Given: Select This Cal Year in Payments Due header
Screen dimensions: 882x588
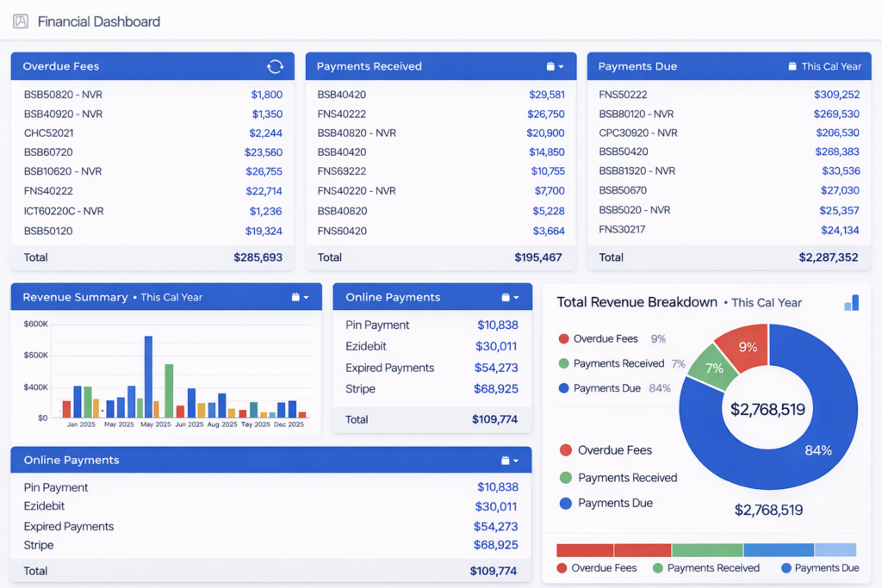Looking at the screenshot, I should (x=831, y=66).
